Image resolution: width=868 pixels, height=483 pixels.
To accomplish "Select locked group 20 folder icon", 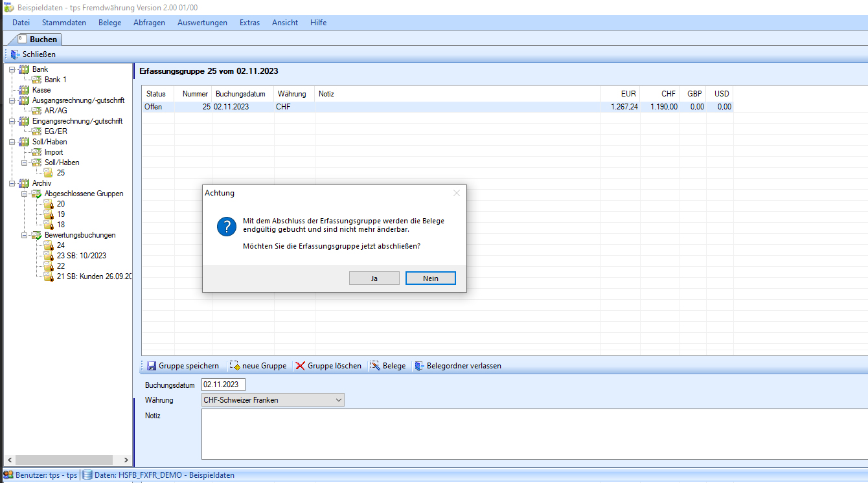I will [x=48, y=204].
